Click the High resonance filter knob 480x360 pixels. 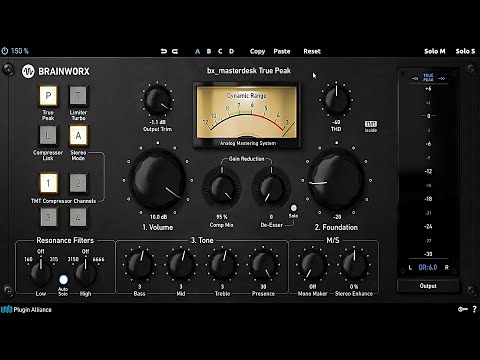(85, 273)
